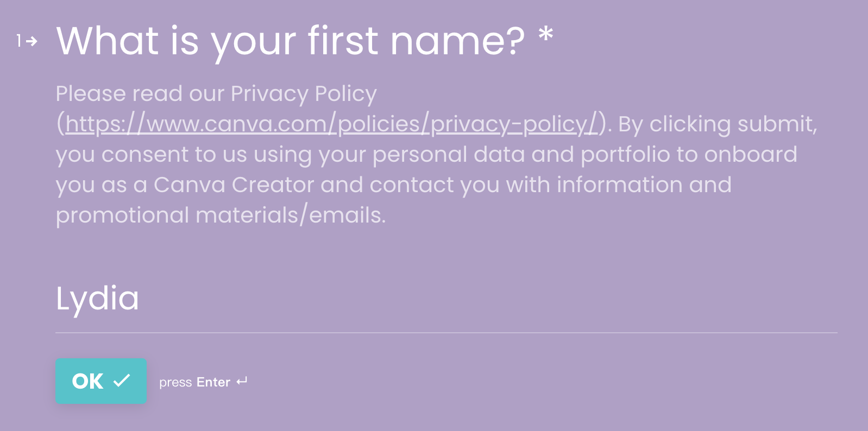The image size is (868, 431).
Task: Click the "OK" label text on teal button
Action: 87,381
